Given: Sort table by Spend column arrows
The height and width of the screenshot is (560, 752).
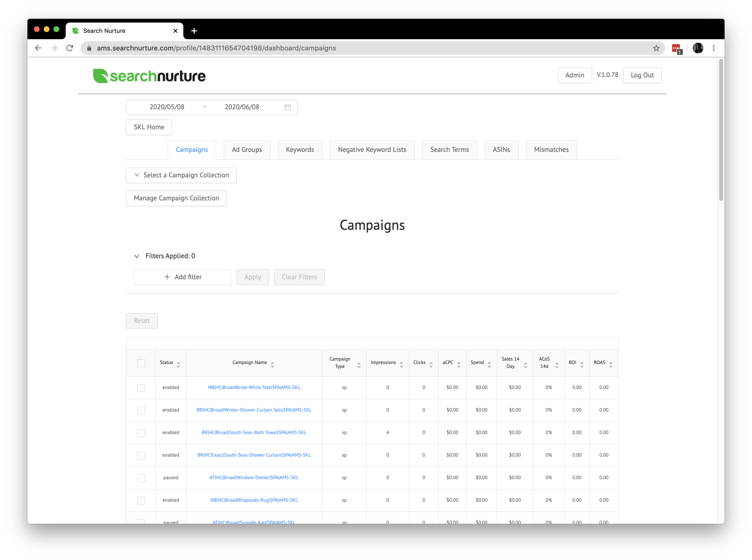Looking at the screenshot, I should point(489,365).
